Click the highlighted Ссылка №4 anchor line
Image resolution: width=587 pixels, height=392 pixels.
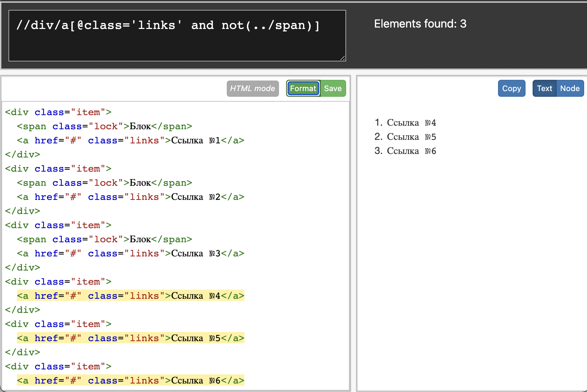(x=130, y=296)
